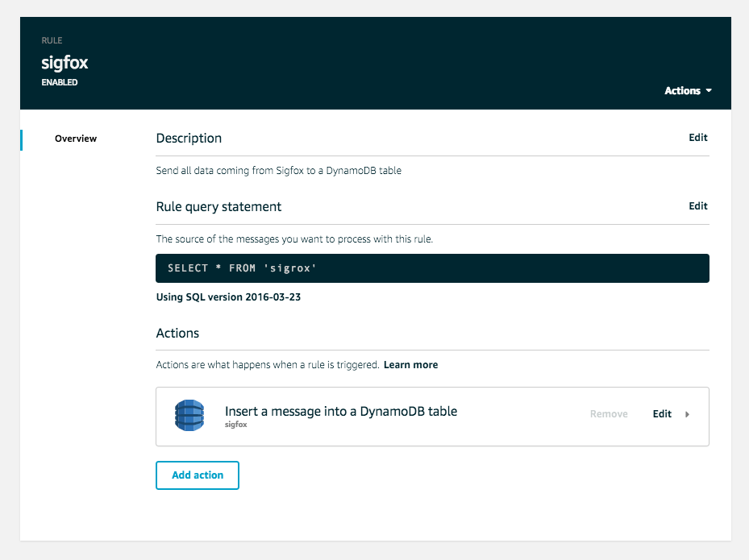The width and height of the screenshot is (749, 560).
Task: Click the ENABLED status badge
Action: click(60, 81)
